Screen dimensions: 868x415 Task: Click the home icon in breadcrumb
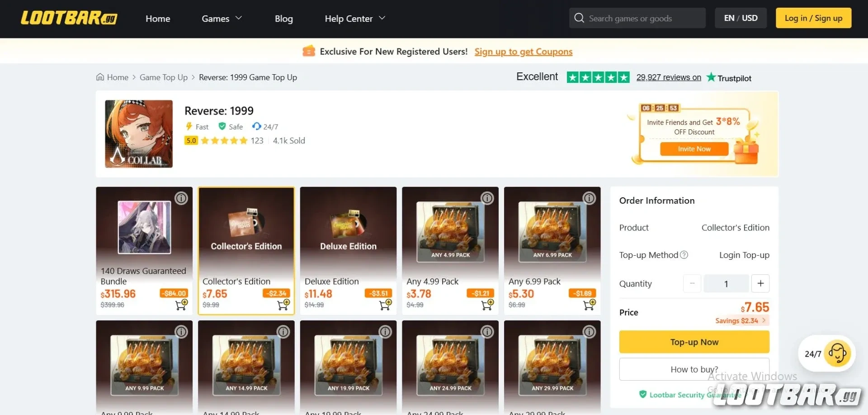[100, 77]
